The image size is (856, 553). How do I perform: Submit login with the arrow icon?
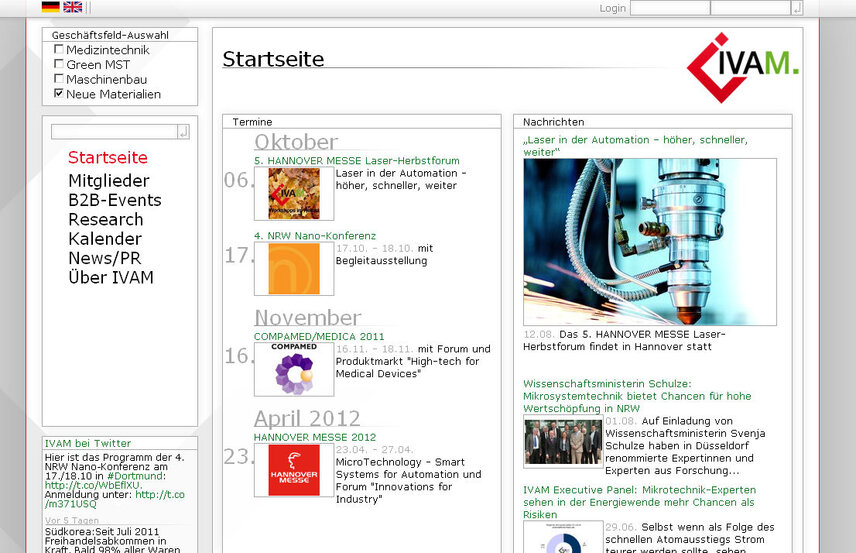pos(796,8)
